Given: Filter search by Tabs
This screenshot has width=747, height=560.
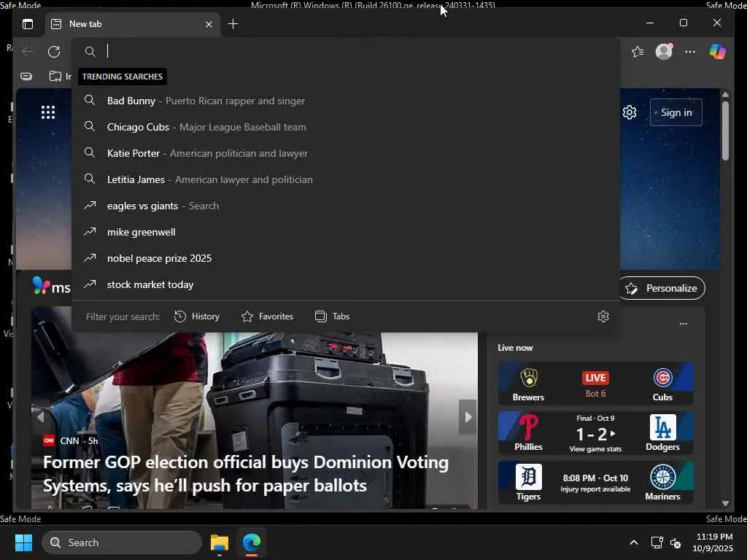Looking at the screenshot, I should click(x=333, y=316).
